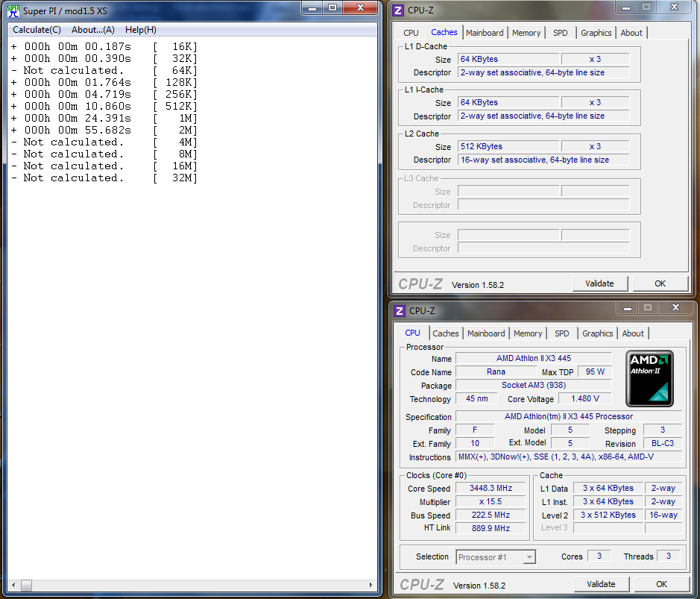The image size is (700, 599).
Task: Click OK in the bottom CPU-Z window
Action: (x=661, y=584)
